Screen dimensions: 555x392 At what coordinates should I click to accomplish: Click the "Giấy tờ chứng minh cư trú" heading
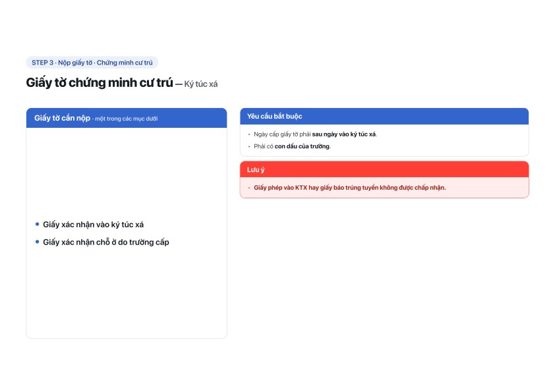[x=100, y=82]
